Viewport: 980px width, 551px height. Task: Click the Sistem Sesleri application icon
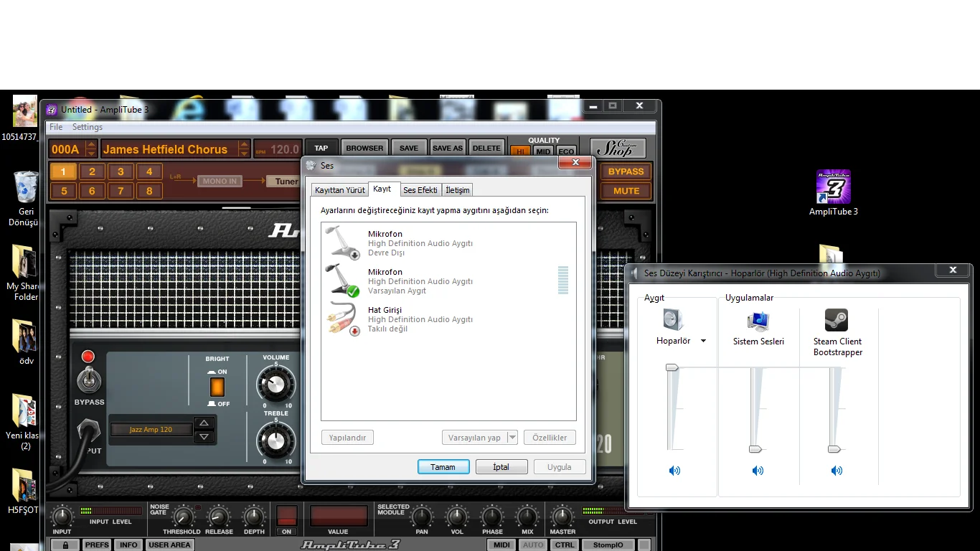[758, 321]
